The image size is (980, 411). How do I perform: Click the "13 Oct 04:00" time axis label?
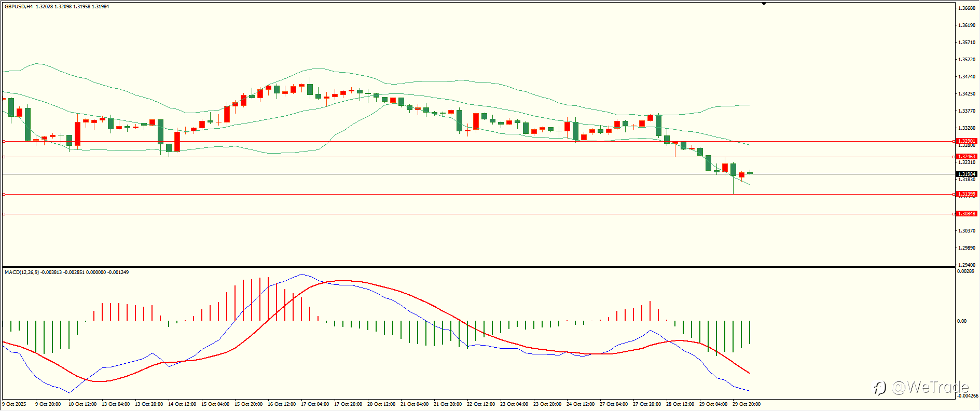pos(116,404)
